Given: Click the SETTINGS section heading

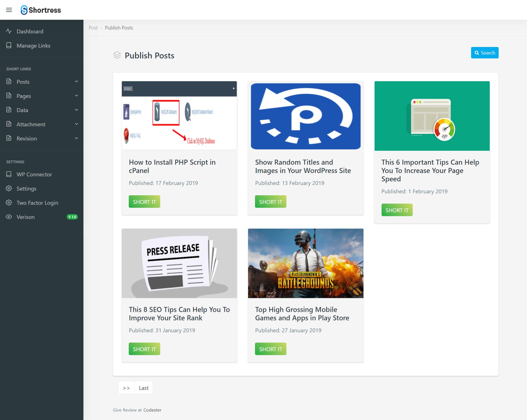Looking at the screenshot, I should coord(15,162).
